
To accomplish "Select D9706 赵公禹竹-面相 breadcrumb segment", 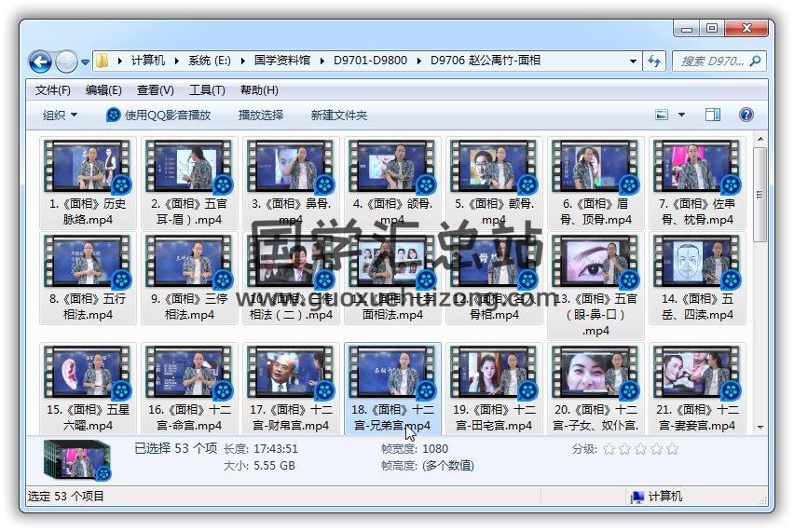I will (x=486, y=61).
